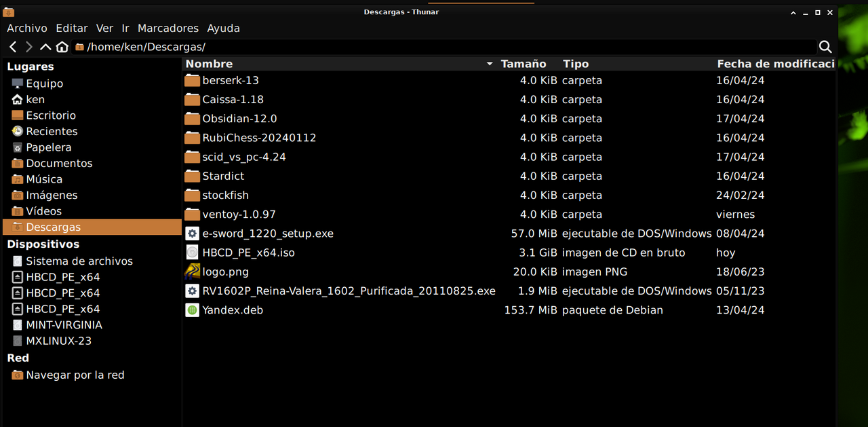Select folder name stockfish
This screenshot has height=427, width=868.
click(x=226, y=195)
